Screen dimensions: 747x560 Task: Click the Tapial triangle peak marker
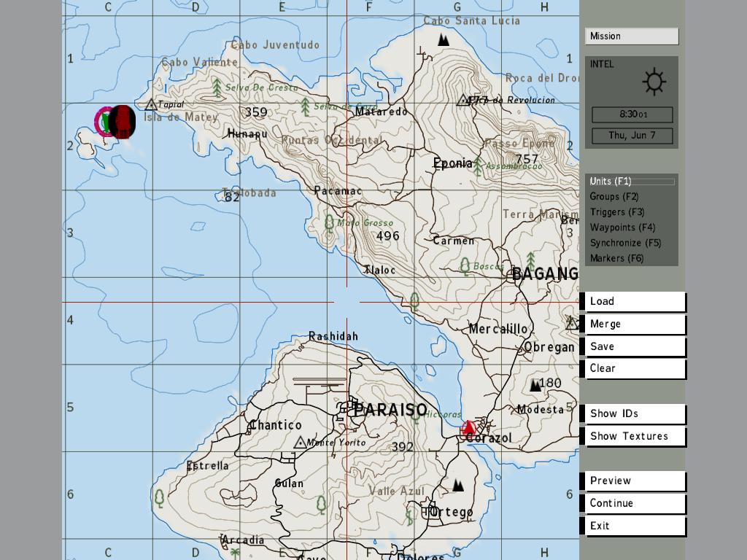tap(151, 104)
